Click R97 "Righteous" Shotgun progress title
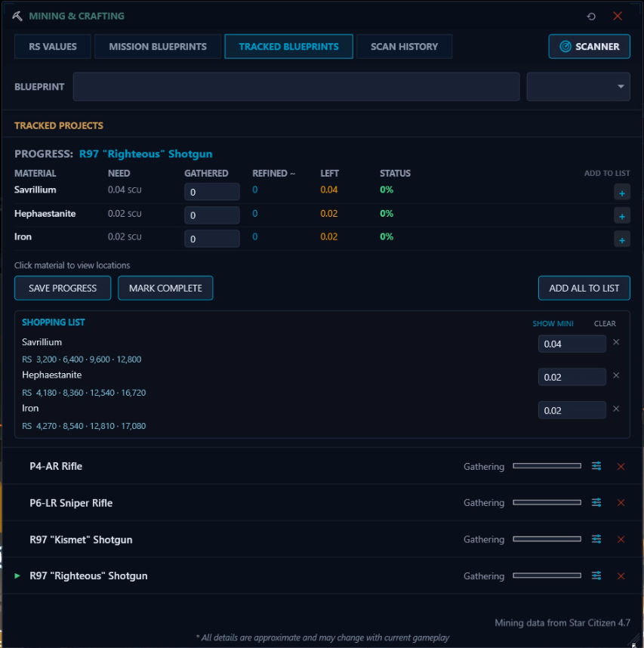Viewport: 644px width, 648px height. click(146, 154)
